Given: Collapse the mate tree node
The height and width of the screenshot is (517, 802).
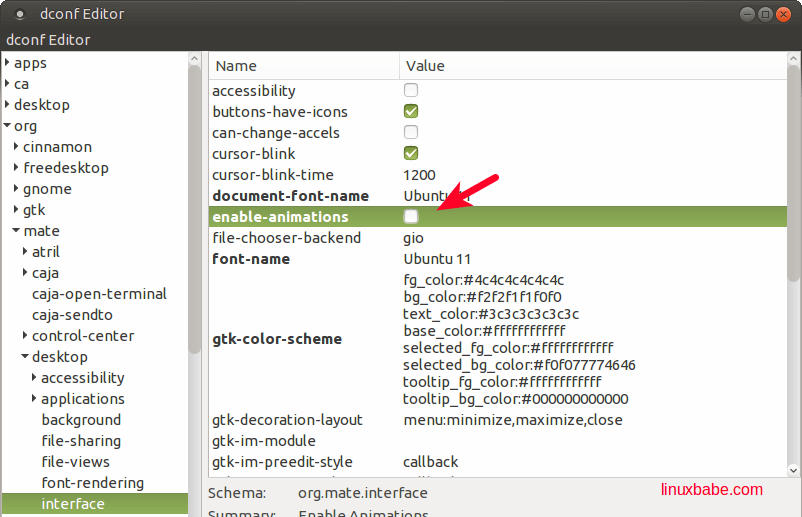Looking at the screenshot, I should (x=16, y=231).
